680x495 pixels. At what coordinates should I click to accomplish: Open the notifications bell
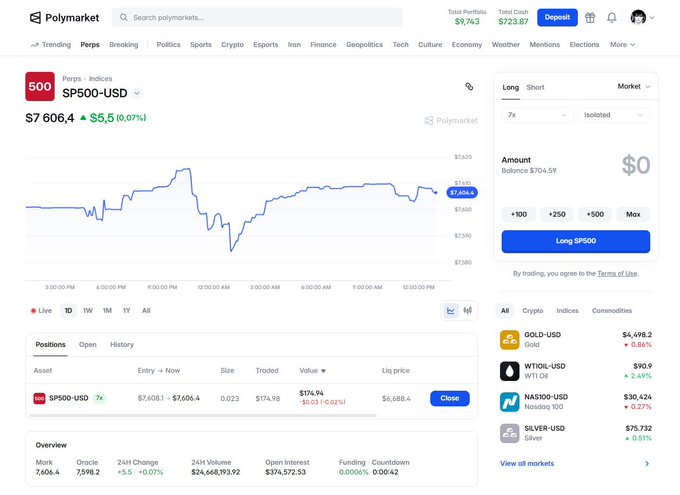pyautogui.click(x=611, y=18)
